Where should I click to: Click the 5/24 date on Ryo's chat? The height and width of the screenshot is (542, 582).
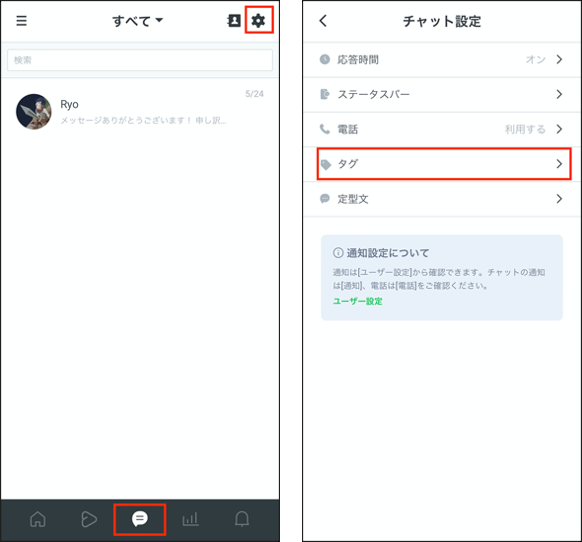coord(254,94)
